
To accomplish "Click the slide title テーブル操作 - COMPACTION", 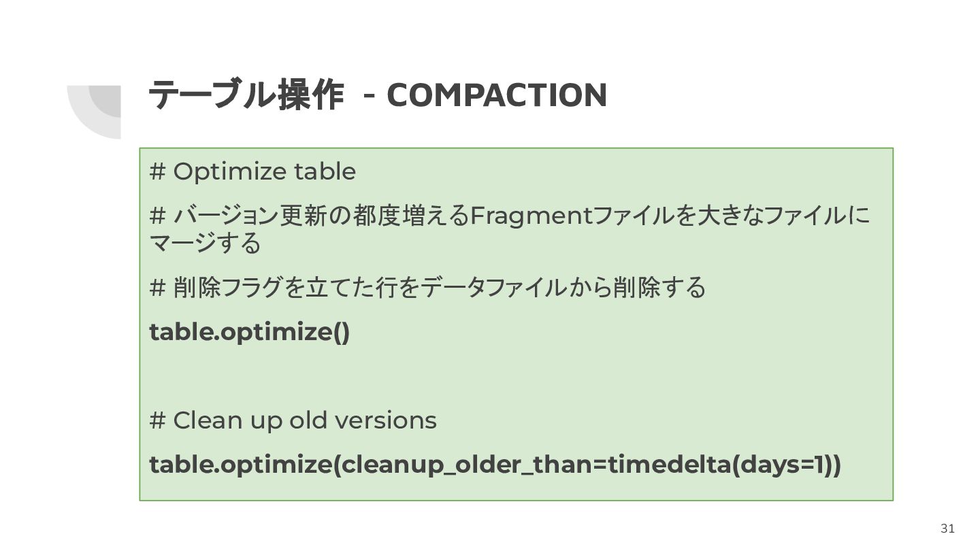I will (x=378, y=95).
